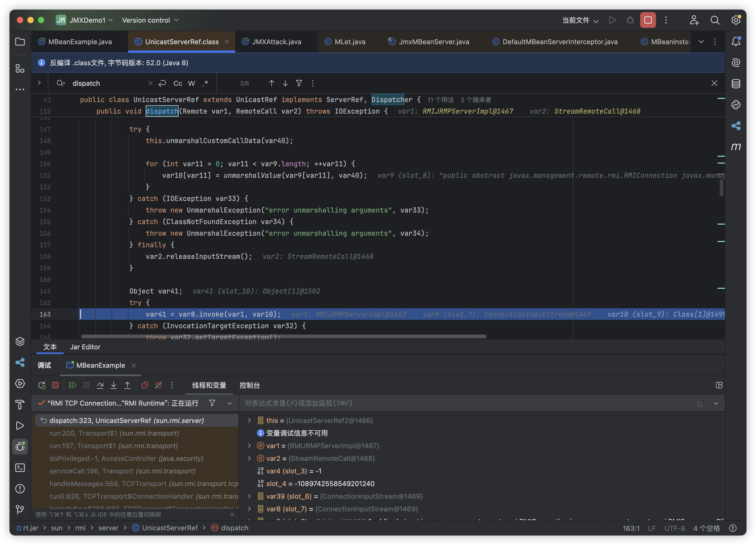Expand the var39 (slot_6) variable node
Screen dimensions: 756x545
[249, 497]
